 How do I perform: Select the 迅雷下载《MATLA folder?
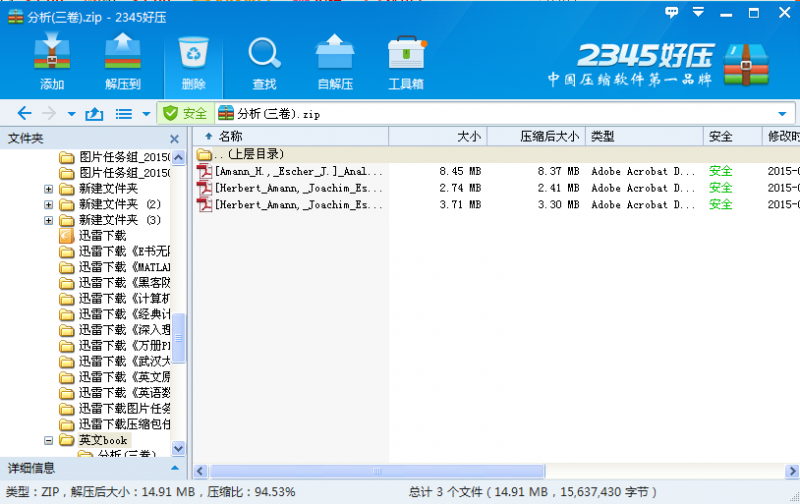115,267
